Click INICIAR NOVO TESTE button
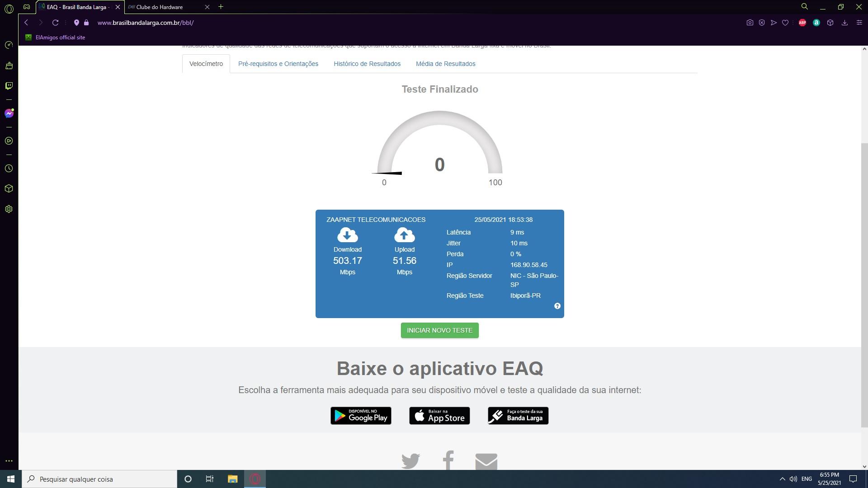868x488 pixels. [x=439, y=330]
